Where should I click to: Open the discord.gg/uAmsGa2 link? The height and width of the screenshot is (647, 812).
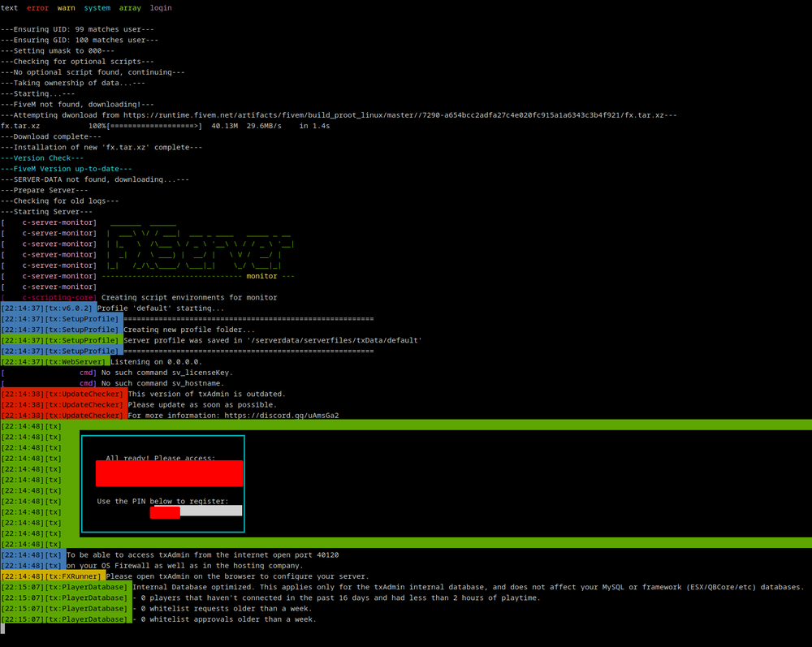point(282,415)
